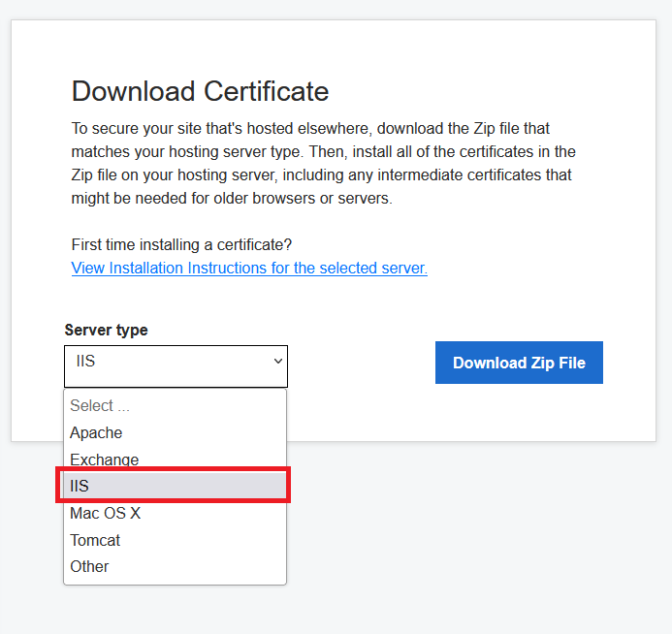Choose Mac OS X server type
Screen dimensions: 672x634
click(x=105, y=513)
